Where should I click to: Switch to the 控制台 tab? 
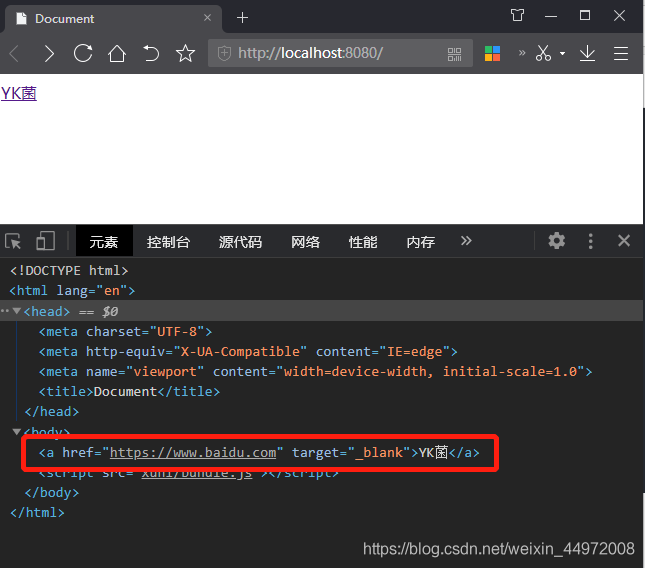point(168,242)
